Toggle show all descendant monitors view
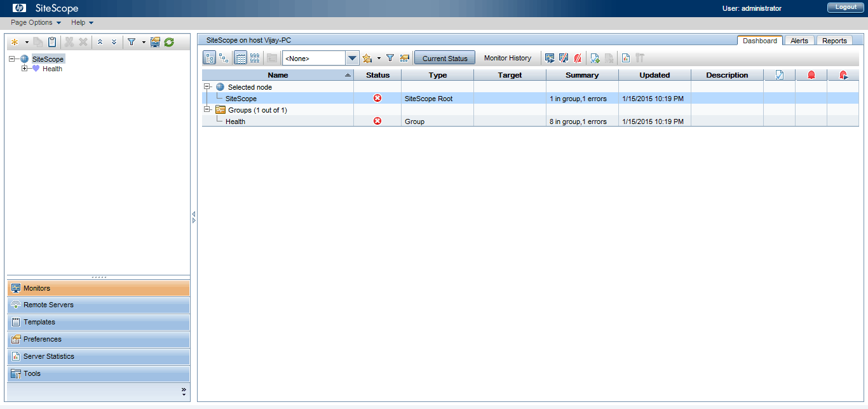The width and height of the screenshot is (868, 409). click(224, 58)
